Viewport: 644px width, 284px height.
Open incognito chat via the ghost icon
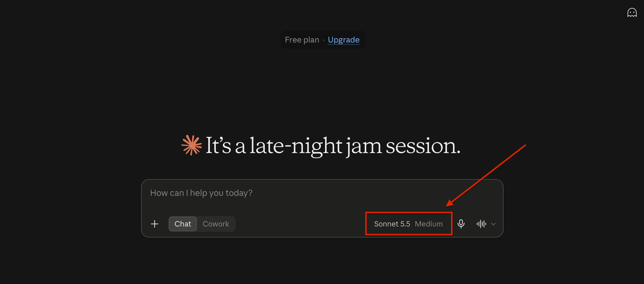point(632,13)
